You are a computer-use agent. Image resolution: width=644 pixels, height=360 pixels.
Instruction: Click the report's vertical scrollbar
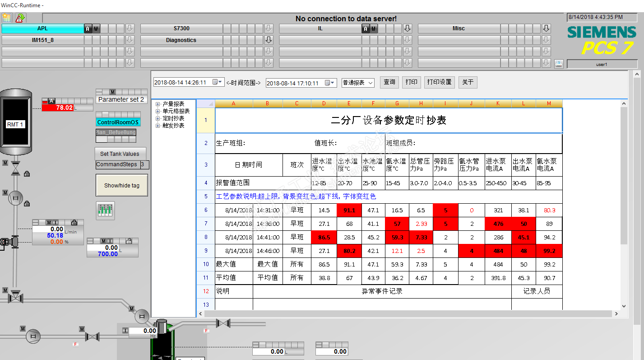click(x=624, y=205)
